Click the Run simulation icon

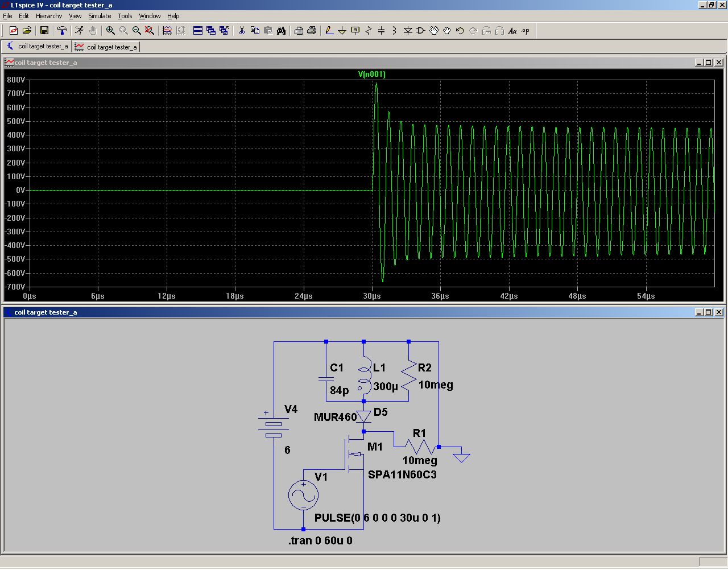[79, 31]
